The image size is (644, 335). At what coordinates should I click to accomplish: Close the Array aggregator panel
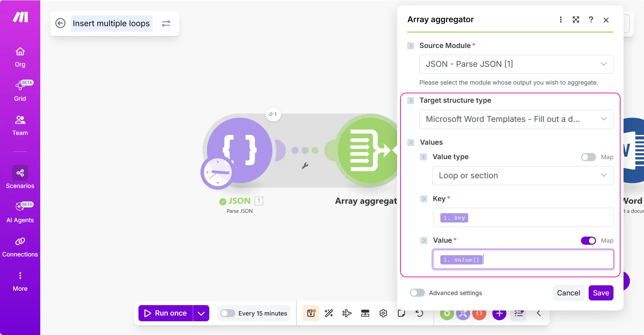(606, 20)
